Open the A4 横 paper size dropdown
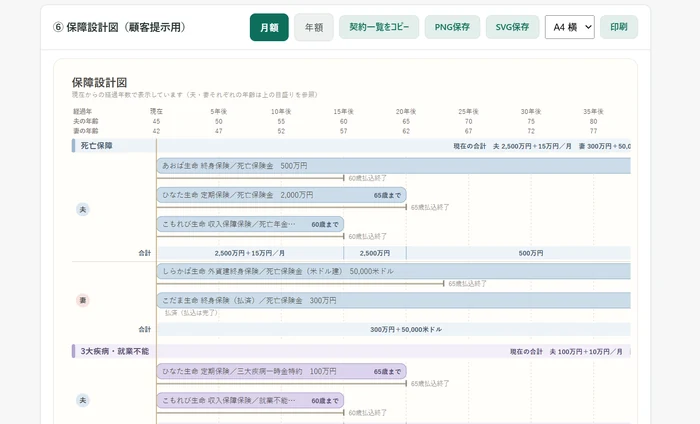 coord(570,27)
